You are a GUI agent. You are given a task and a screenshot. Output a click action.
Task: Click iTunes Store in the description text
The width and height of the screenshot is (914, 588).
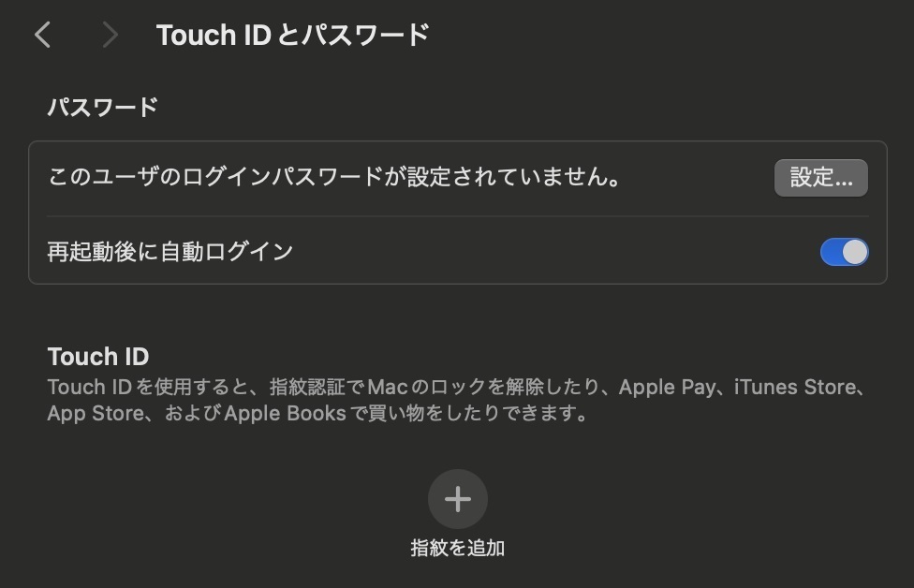795,387
